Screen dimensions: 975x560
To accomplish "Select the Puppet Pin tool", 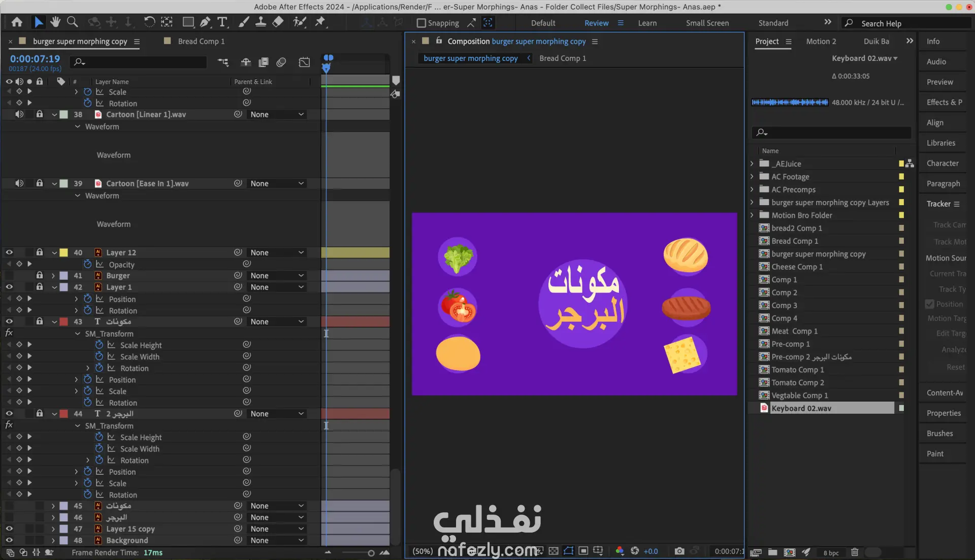I will (x=320, y=22).
